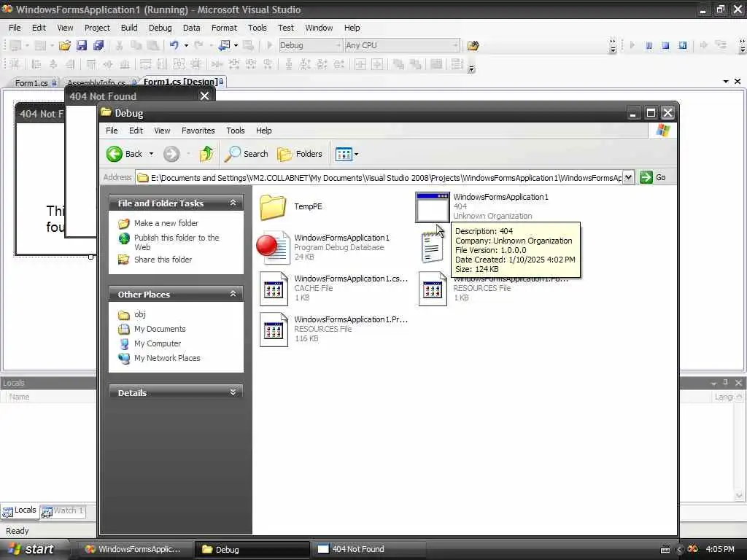This screenshot has height=560, width=747.
Task: Collapse the File and Folder Tasks panel
Action: pyautogui.click(x=233, y=203)
